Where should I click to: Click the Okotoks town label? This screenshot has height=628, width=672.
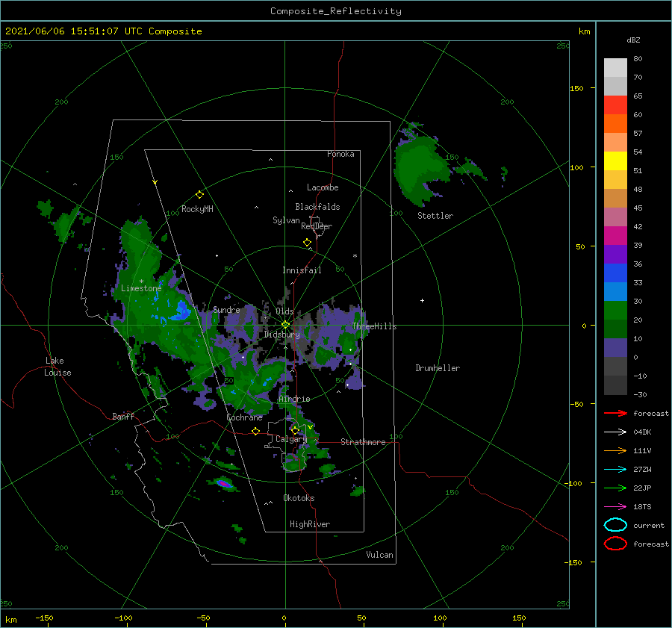point(299,498)
